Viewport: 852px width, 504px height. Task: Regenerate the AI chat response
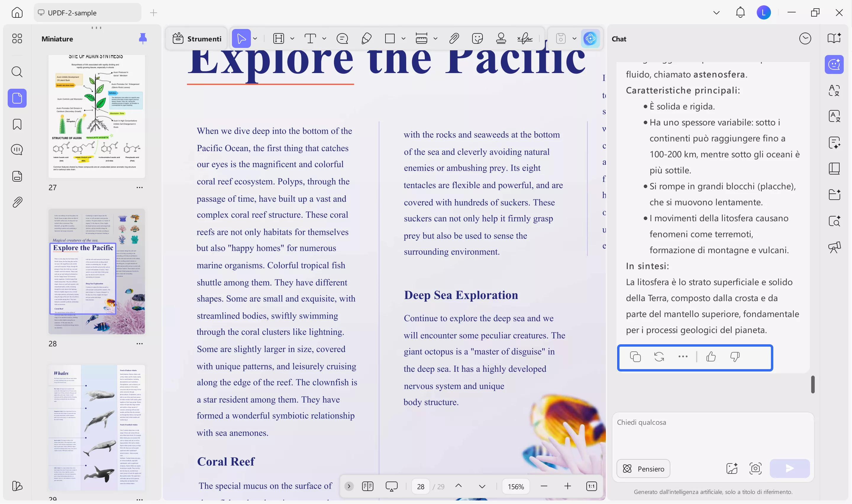coord(659,357)
